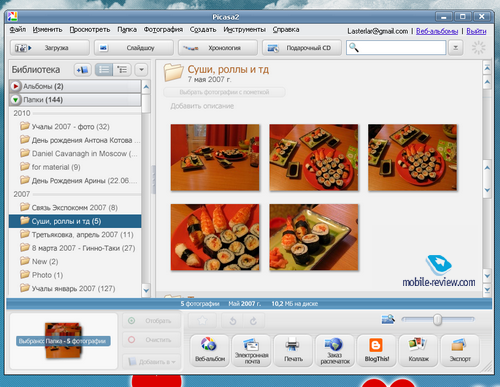Click Добавить описание text under folder title
Viewport: 500px width, 387px height.
[202, 106]
